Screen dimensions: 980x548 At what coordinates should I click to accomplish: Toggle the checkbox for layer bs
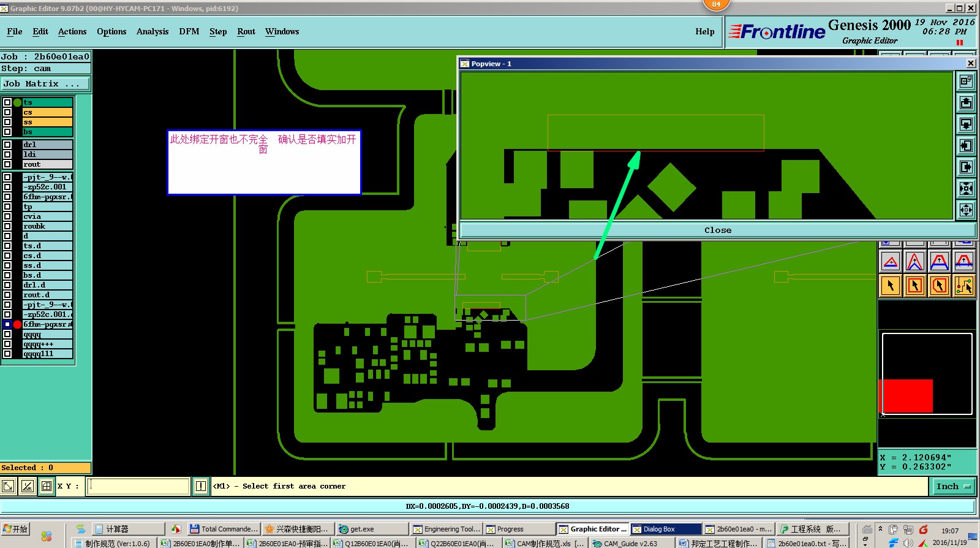click(7, 132)
